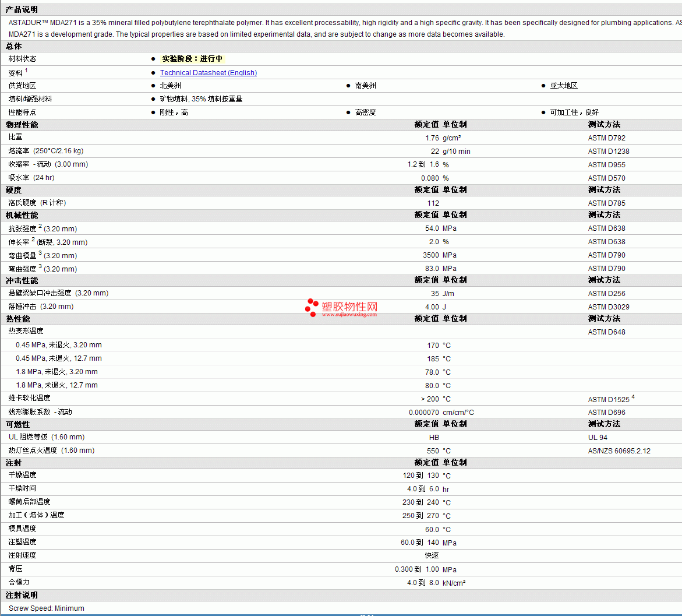Select the water absorption value 0.080

point(430,178)
